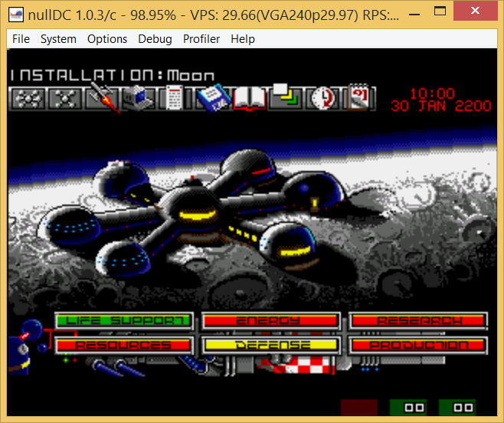The image size is (504, 423).
Task: Open the File menu
Action: 21,39
